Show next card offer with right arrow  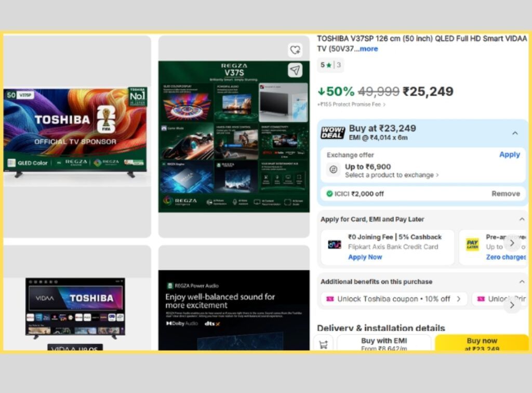tap(512, 243)
